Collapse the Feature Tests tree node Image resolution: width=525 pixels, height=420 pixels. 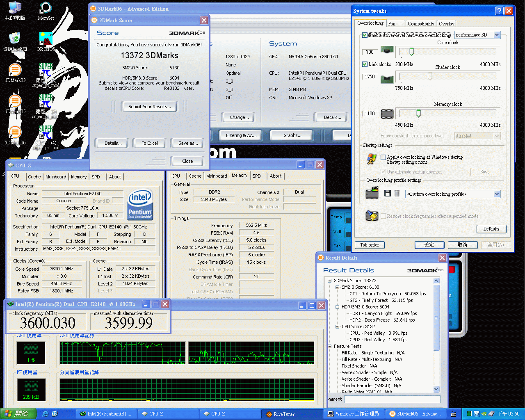tap(329, 346)
